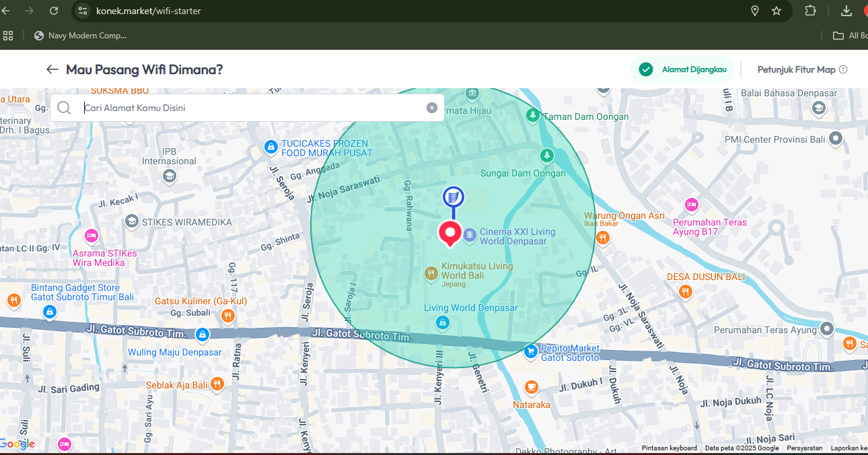Click the Jl. Dukuh I street label
Viewport: 868px width, 455px height.
(x=583, y=386)
